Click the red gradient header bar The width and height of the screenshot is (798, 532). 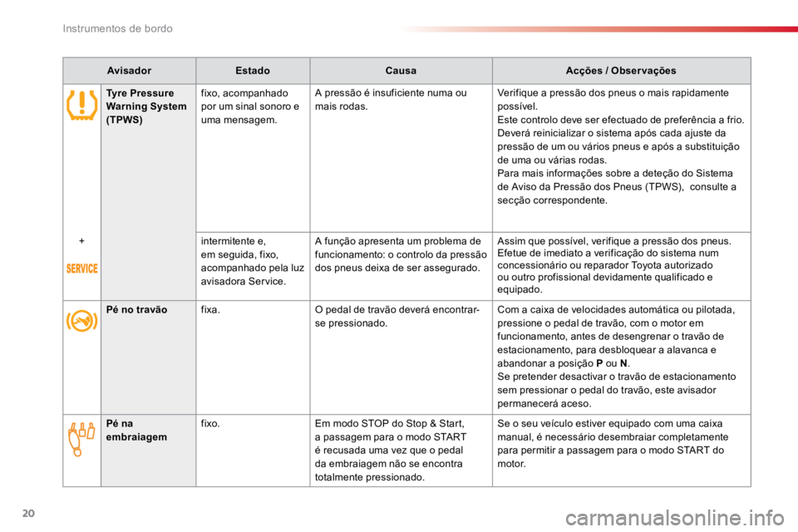coord(599,29)
